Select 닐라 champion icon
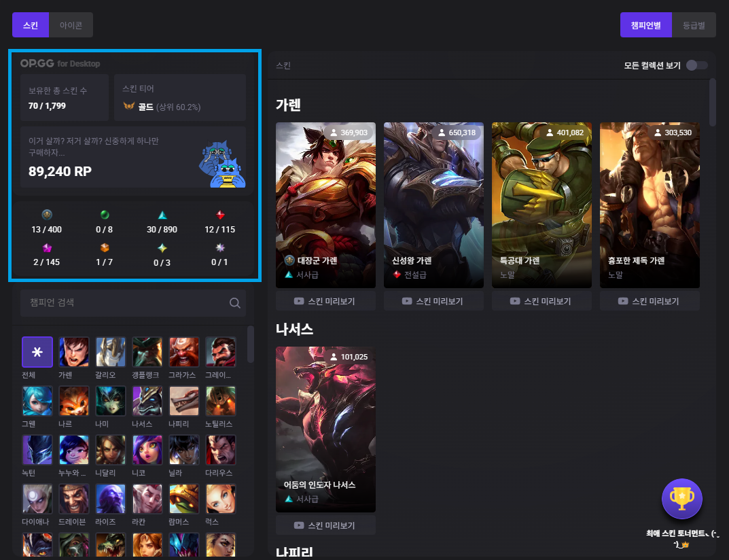The height and width of the screenshot is (560, 729). (x=184, y=450)
